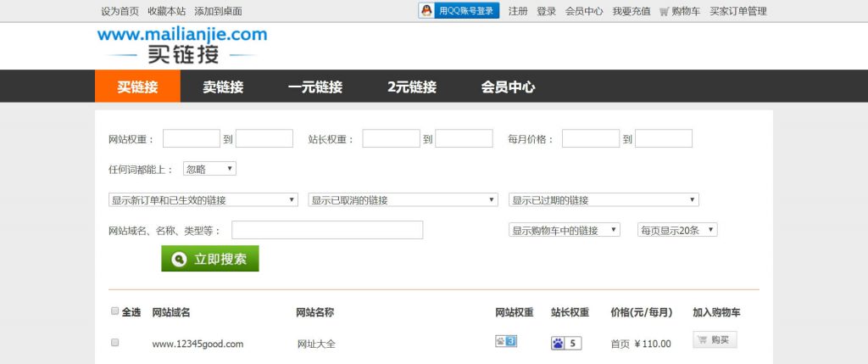Click the 注册 register link
This screenshot has height=364, width=868.
click(x=517, y=12)
